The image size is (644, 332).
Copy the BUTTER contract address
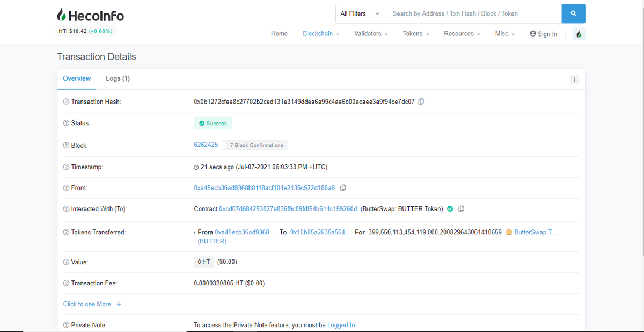[461, 209]
